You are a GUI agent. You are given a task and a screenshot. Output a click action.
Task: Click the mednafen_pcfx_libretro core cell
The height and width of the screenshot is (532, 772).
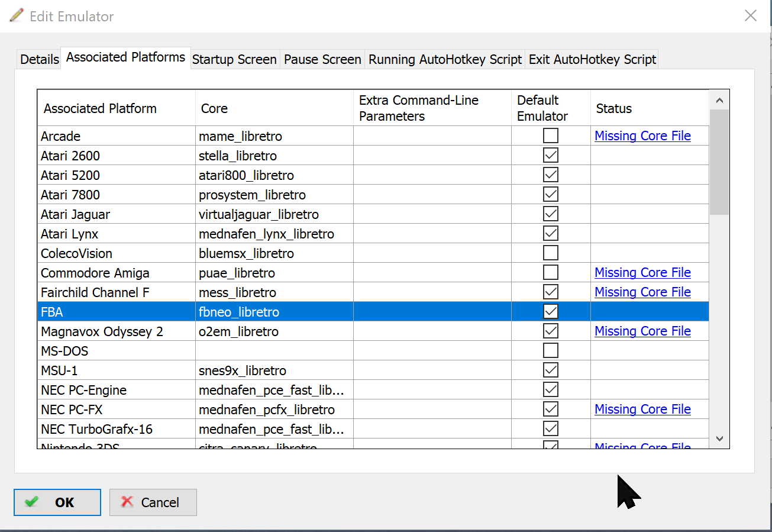pos(274,410)
